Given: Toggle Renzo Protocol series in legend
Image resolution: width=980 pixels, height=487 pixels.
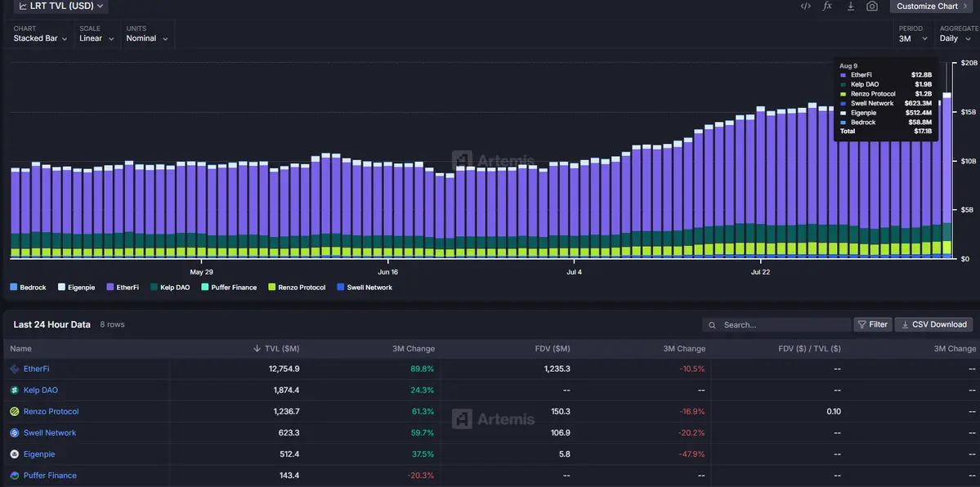Looking at the screenshot, I should (x=297, y=288).
